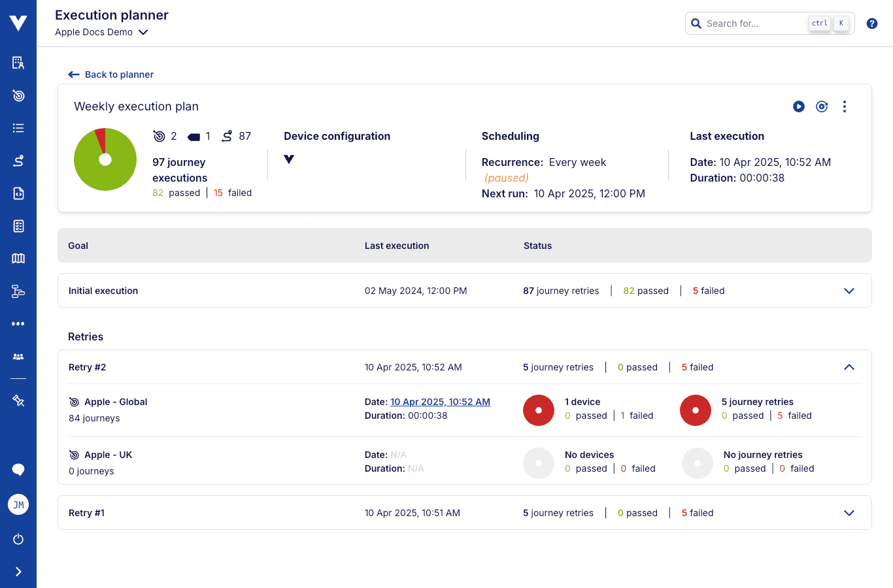Open the Goals section in the sidebar

18,95
